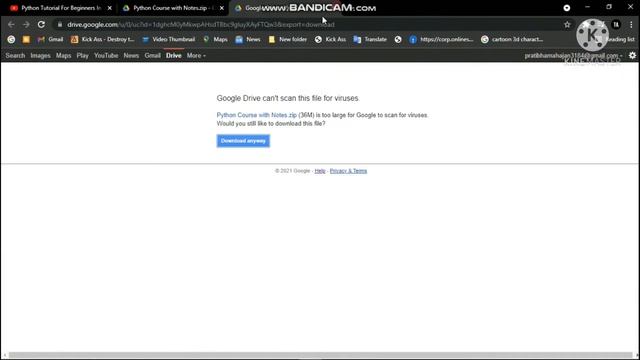Go forward using the browser forward arrow
This screenshot has width=640, height=360.
pyautogui.click(x=26, y=24)
